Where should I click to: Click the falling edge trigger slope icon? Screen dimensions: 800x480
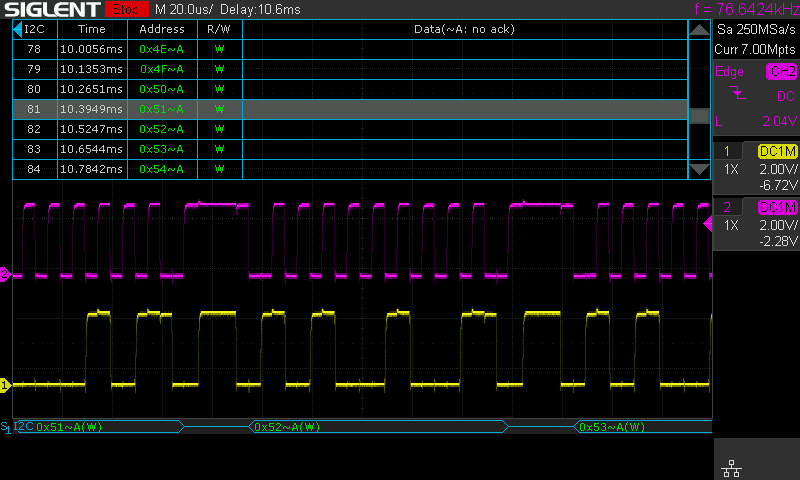coord(737,96)
